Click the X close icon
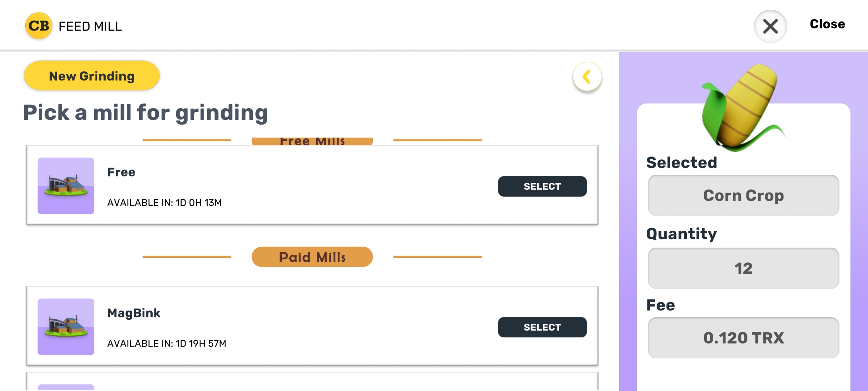Image resolution: width=868 pixels, height=391 pixels. [x=770, y=26]
